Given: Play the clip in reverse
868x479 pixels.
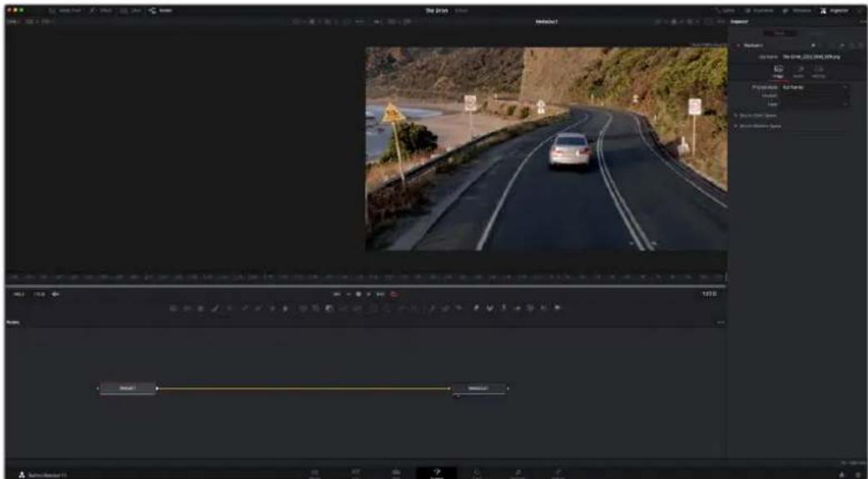Looking at the screenshot, I should pos(349,294).
